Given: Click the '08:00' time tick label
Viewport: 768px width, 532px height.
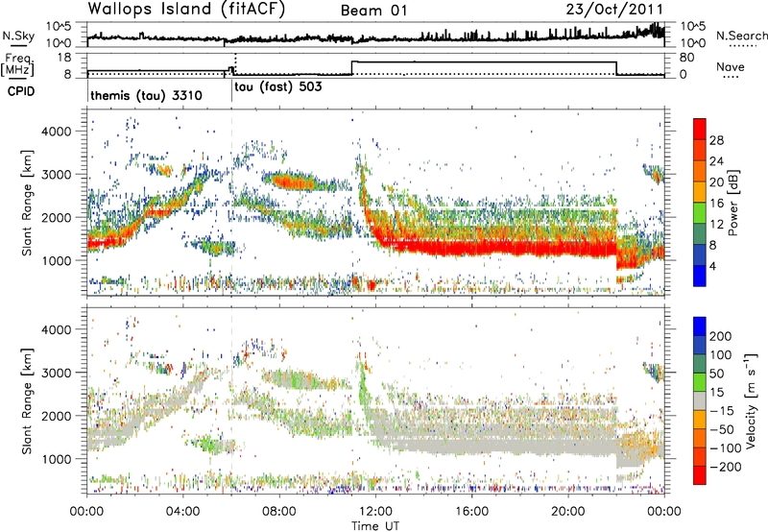Looking at the screenshot, I should click(x=279, y=511).
